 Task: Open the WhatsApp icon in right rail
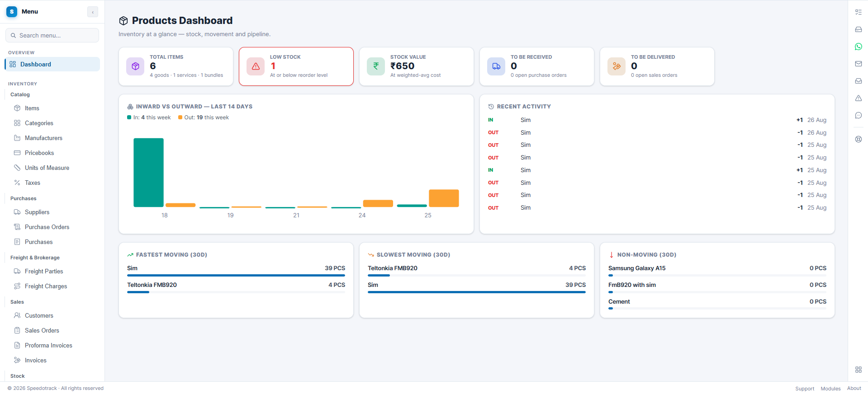pos(859,47)
